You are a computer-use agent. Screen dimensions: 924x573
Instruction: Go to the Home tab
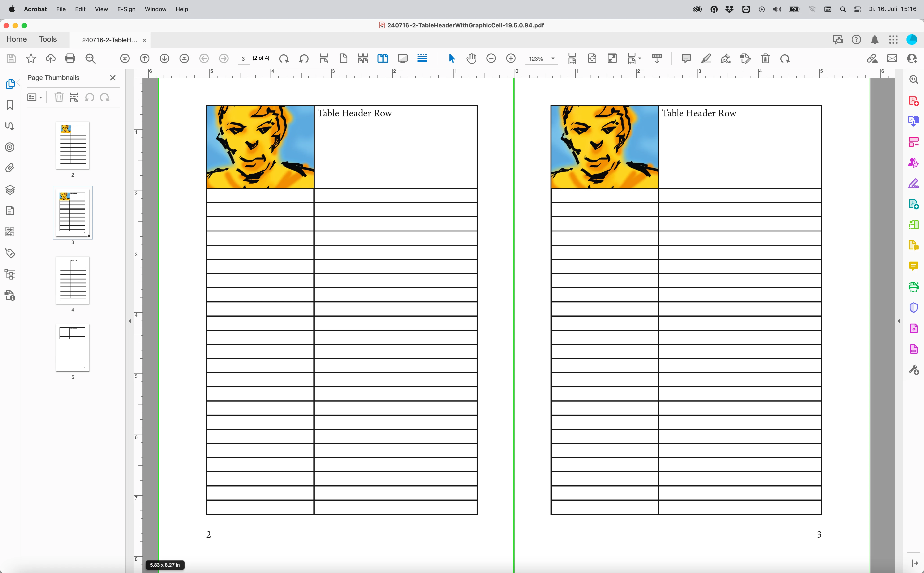coord(16,39)
